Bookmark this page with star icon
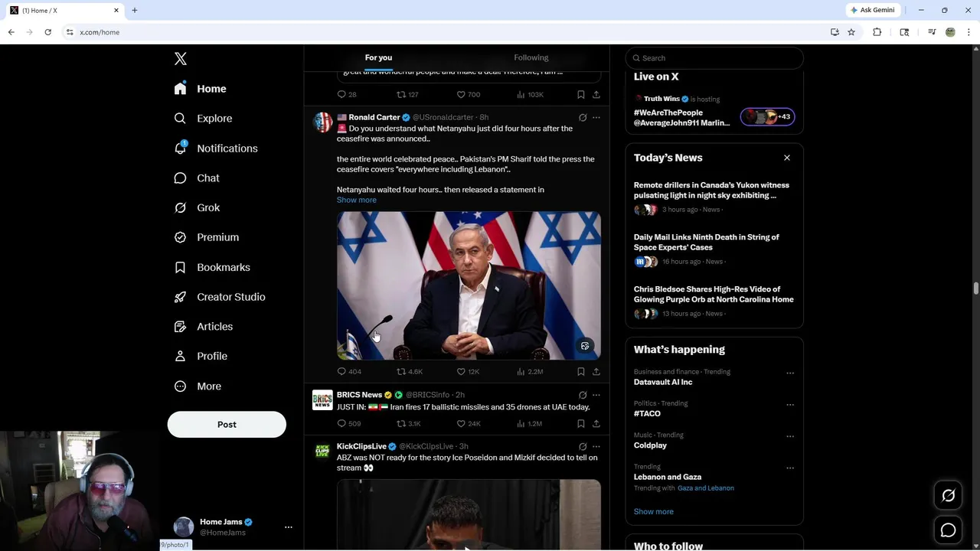Image resolution: width=980 pixels, height=551 pixels. [851, 32]
